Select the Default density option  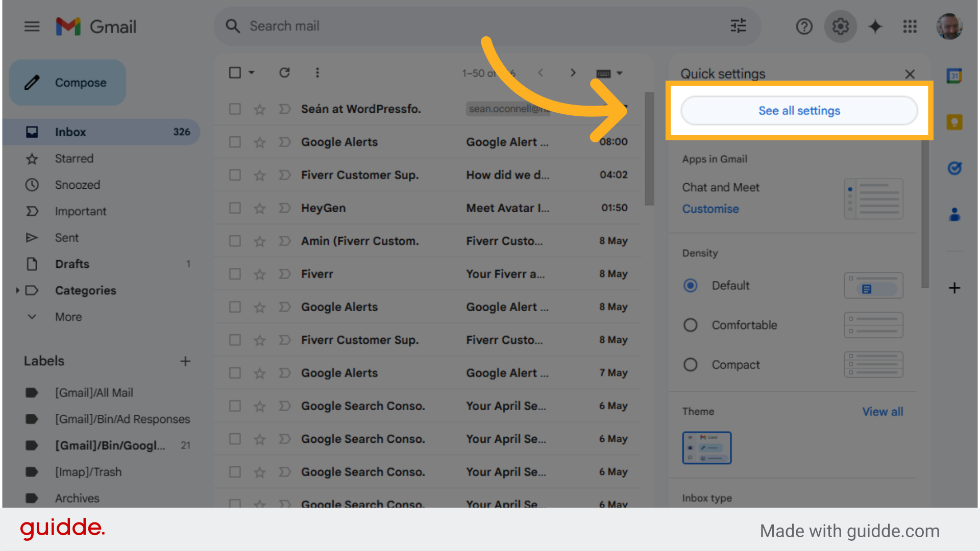point(691,285)
